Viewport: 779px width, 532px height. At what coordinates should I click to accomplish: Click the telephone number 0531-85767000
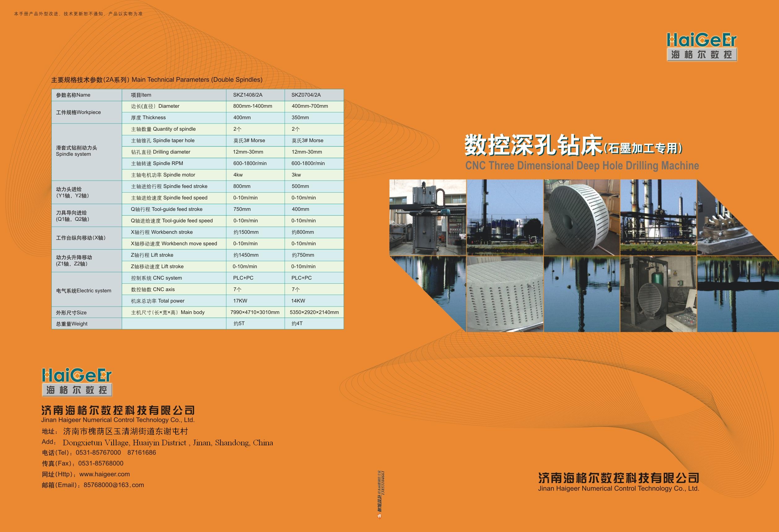98,452
